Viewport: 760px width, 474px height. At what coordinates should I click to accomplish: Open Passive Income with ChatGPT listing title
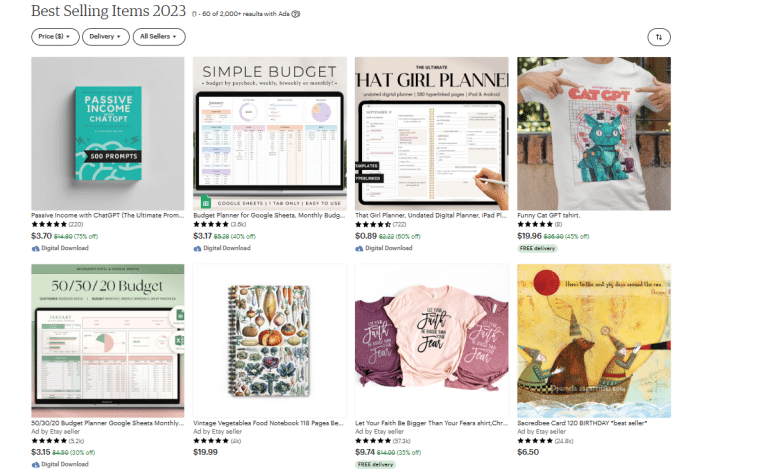108,215
